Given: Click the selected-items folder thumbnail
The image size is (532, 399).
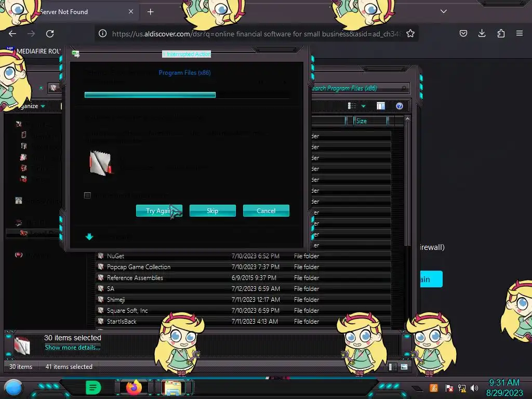Looking at the screenshot, I should [22, 345].
